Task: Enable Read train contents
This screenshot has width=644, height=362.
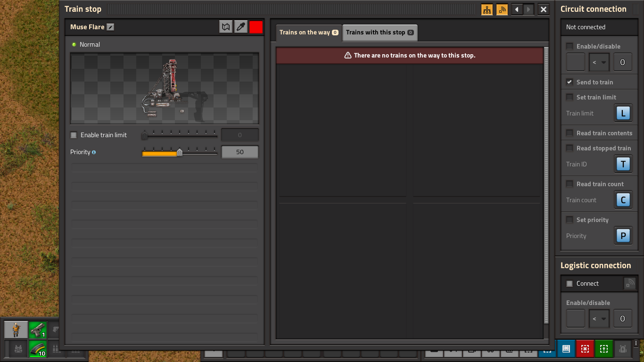Action: (x=570, y=133)
